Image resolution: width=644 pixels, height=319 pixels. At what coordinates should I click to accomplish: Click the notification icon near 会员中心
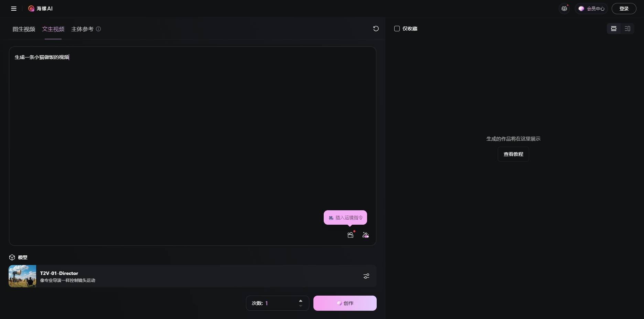(x=565, y=9)
